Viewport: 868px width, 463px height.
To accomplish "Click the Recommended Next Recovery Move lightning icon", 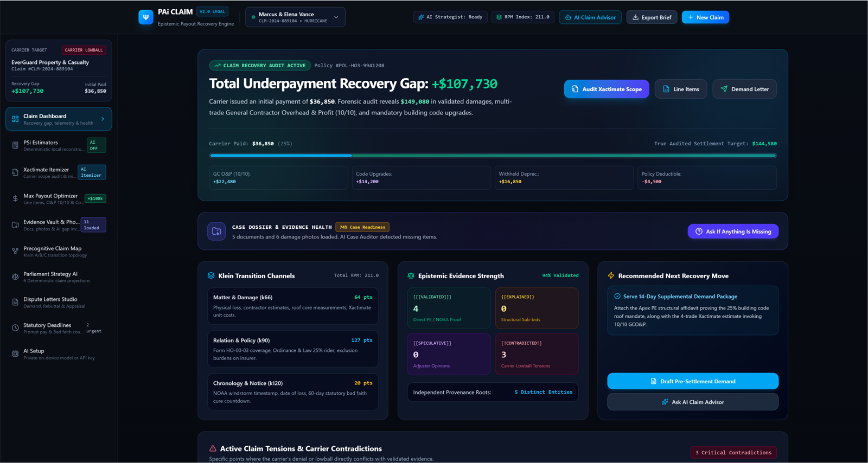I will click(x=611, y=275).
